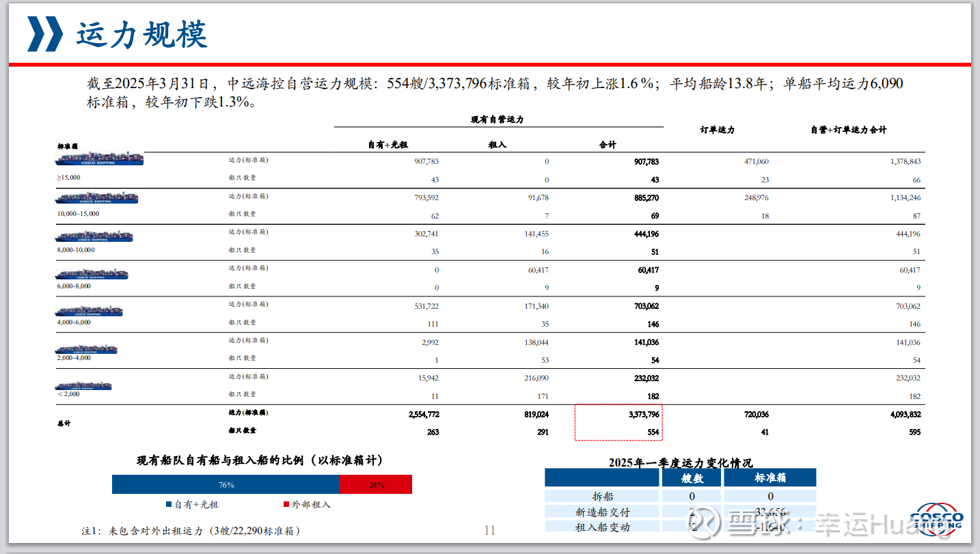Click the blue double-chevron logo beside the title
Image resolution: width=980 pixels, height=554 pixels.
[x=45, y=34]
